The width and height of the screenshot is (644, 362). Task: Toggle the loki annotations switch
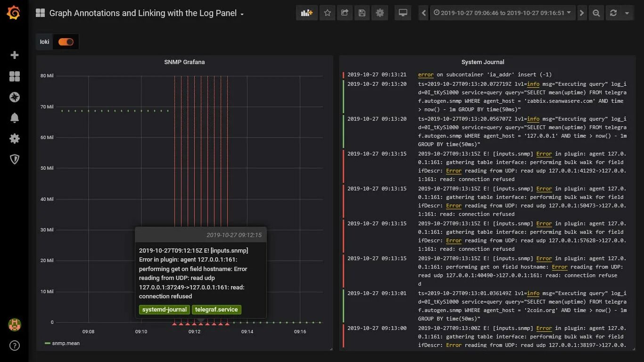(66, 42)
